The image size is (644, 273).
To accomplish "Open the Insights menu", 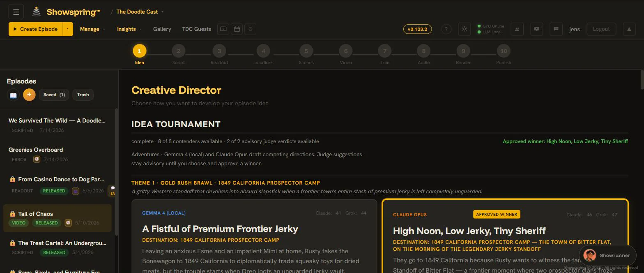I will 129,29.
